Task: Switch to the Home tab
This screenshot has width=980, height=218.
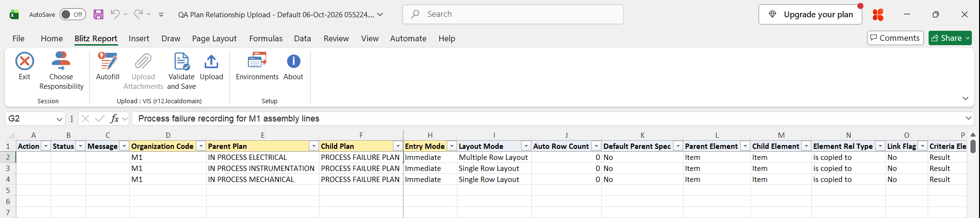Action: [52, 38]
